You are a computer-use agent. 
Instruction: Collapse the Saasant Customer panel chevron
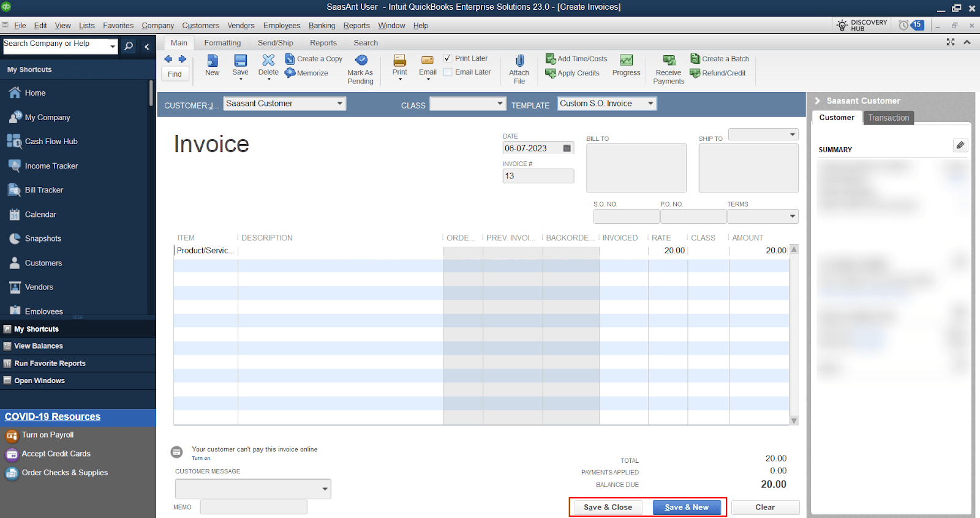pos(817,101)
